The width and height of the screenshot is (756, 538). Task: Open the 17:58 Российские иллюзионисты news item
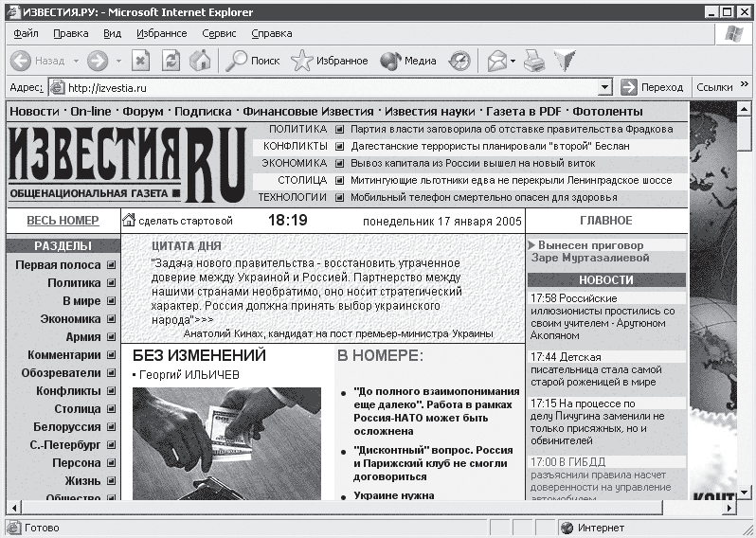(x=603, y=316)
